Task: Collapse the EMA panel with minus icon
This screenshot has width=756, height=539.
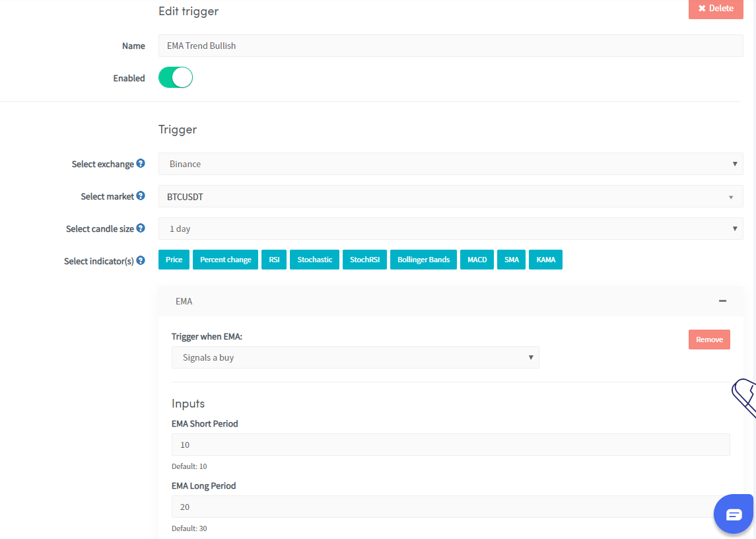Action: coord(722,301)
